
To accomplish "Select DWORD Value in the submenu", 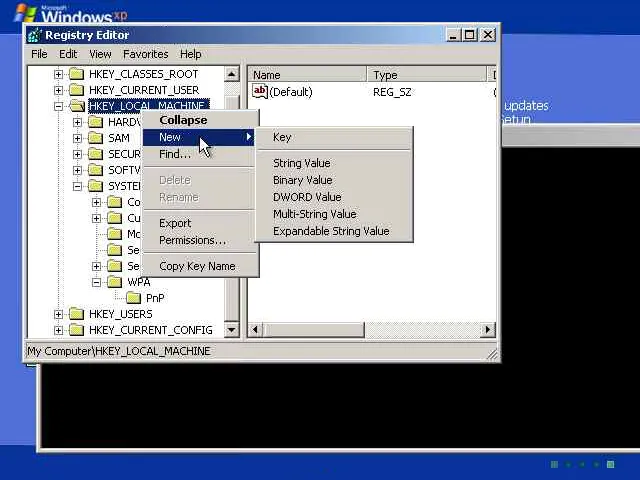I will (334, 197).
